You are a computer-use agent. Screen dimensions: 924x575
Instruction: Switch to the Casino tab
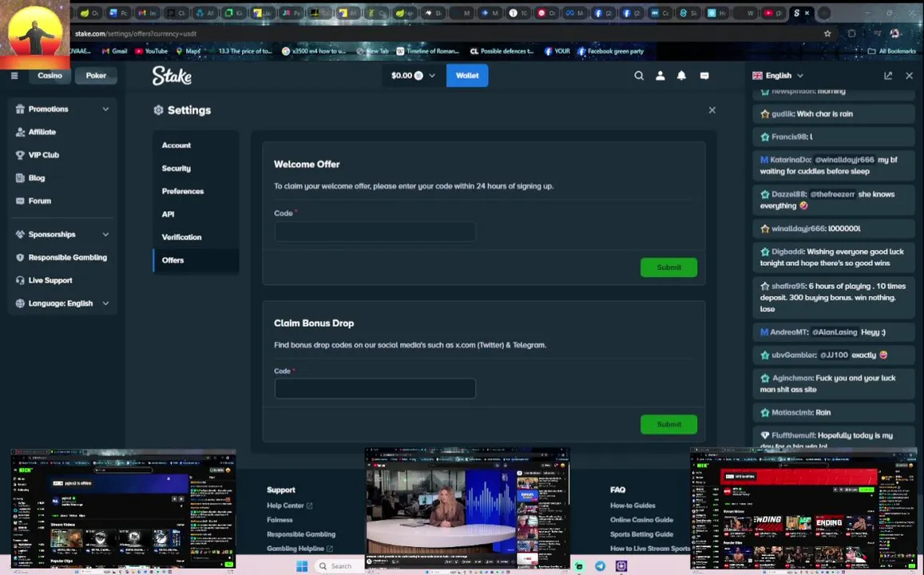(50, 75)
